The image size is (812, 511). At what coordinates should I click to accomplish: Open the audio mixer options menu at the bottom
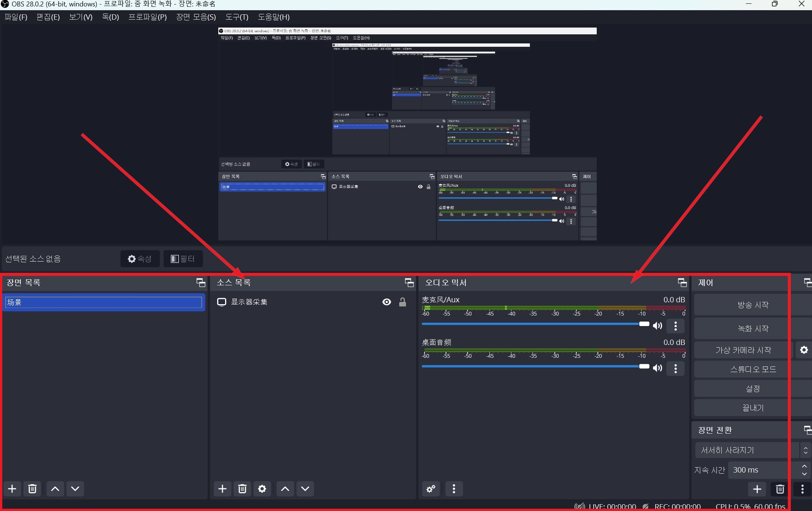coord(454,489)
